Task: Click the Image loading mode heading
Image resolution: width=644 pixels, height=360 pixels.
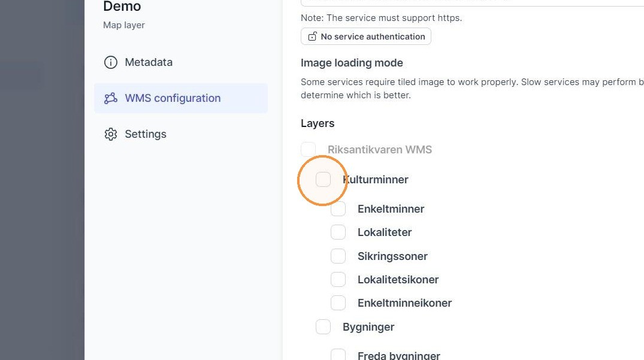Action: coord(352,63)
